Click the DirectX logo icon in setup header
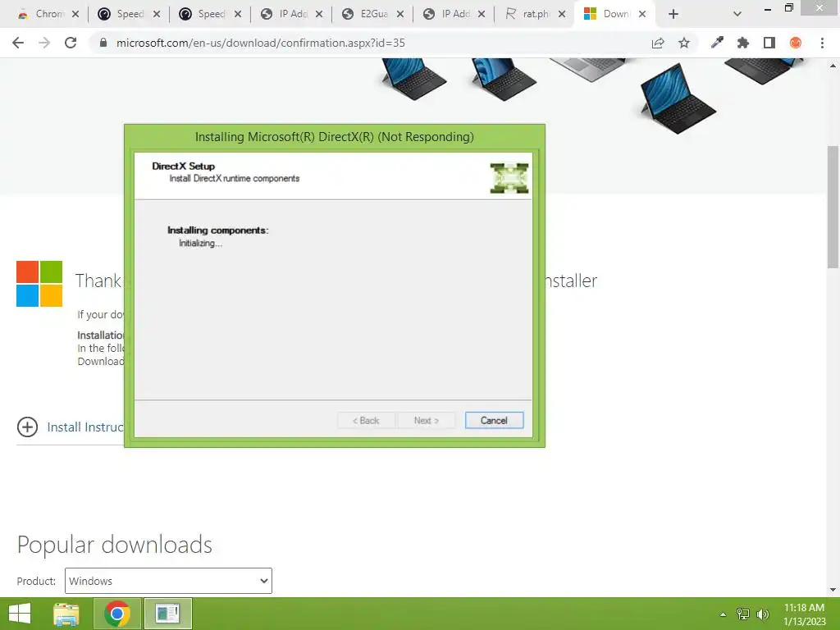The width and height of the screenshot is (840, 630). tap(509, 178)
